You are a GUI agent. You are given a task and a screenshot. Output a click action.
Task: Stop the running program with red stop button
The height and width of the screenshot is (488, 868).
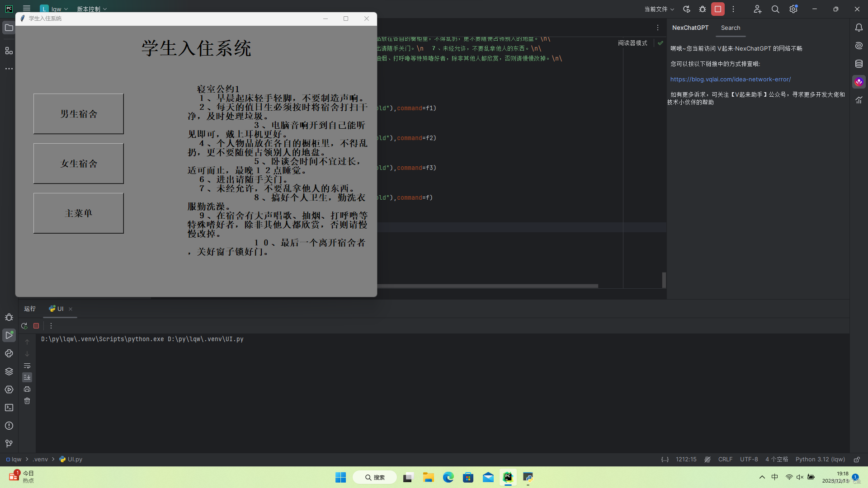pos(718,9)
